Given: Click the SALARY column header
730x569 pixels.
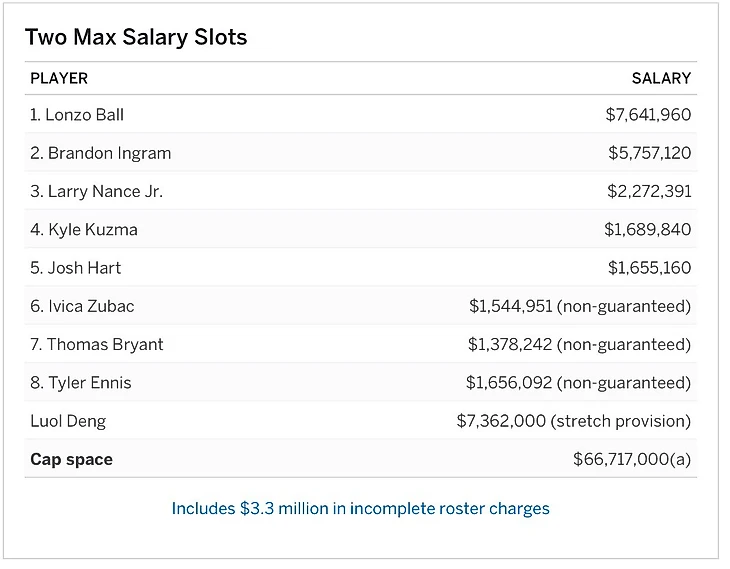Looking at the screenshot, I should 661,78.
